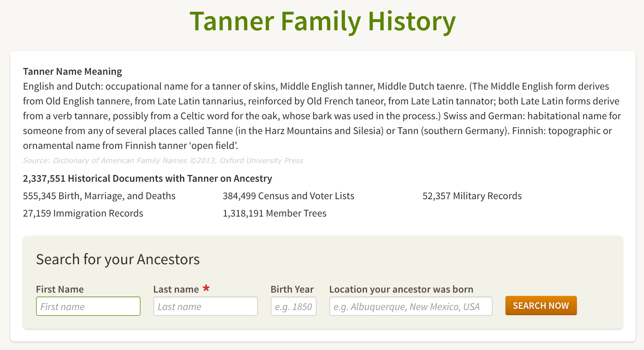Click the Dictionary of American Family Names source text
The image size is (644, 350).
(x=163, y=160)
